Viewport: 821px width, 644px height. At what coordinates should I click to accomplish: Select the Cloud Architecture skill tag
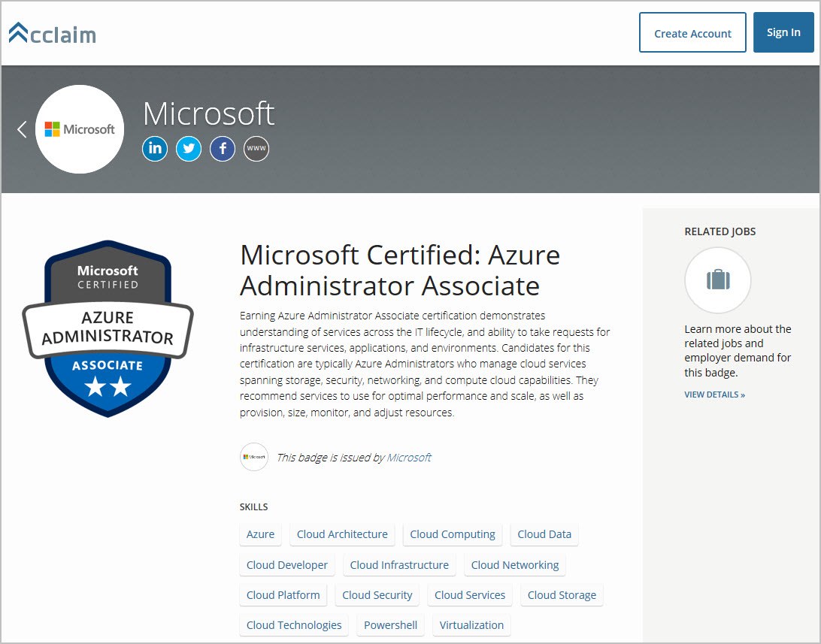[342, 534]
